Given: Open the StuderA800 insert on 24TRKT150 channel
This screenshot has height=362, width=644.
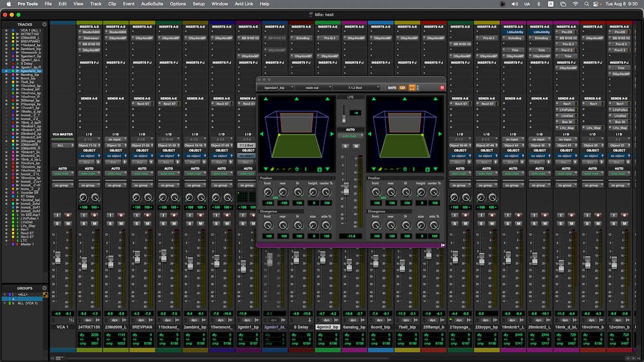Looking at the screenshot, I should [91, 32].
